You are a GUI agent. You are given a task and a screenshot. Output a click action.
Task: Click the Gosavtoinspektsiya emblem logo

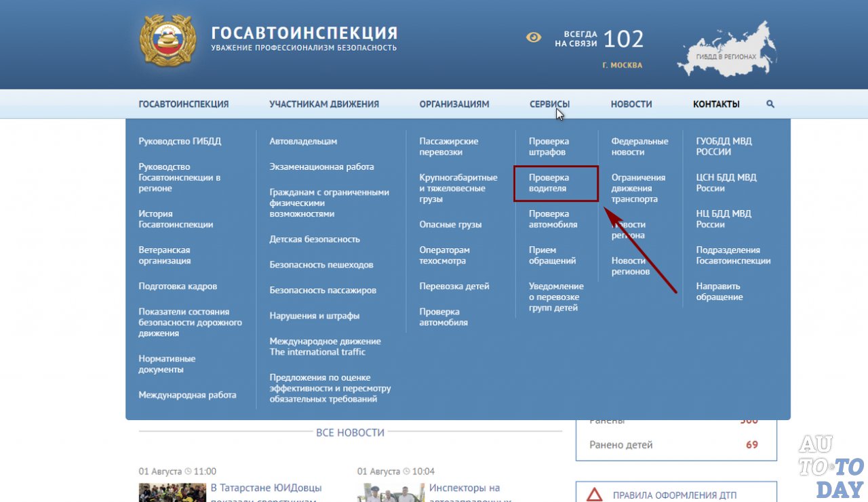coord(167,41)
